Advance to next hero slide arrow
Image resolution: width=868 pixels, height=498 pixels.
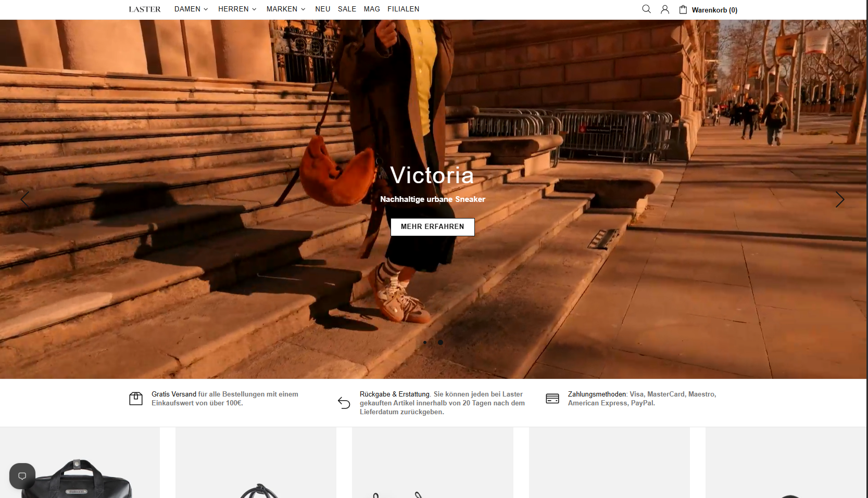click(840, 199)
